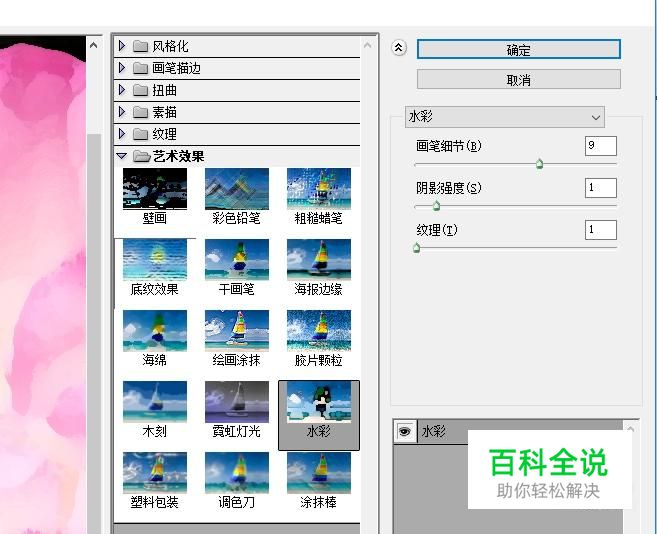Expand the 扭曲 filter folder
Viewport: 657px width, 534px height.
[122, 90]
